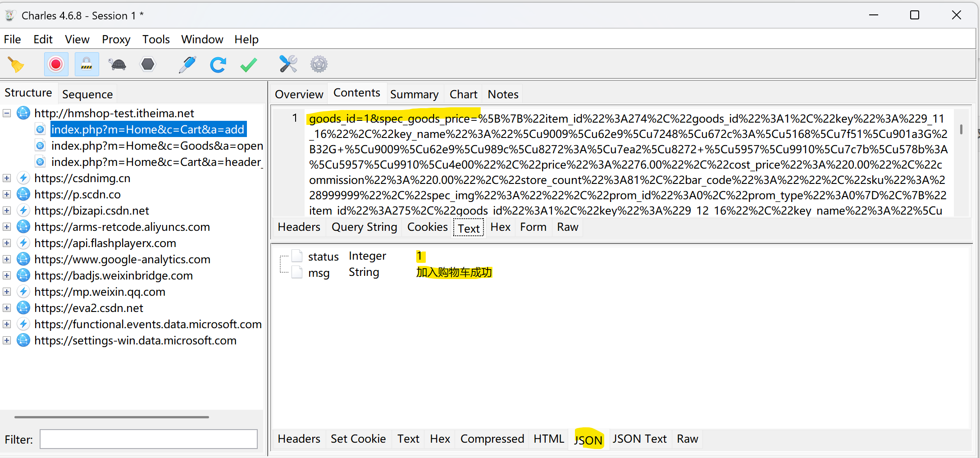980x458 pixels.
Task: Open the View menu
Action: point(77,40)
